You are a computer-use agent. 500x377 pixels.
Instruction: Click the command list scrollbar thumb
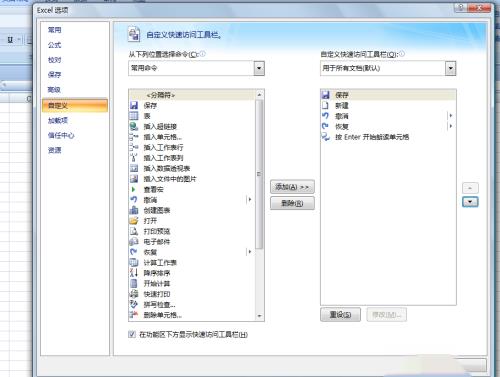click(260, 174)
